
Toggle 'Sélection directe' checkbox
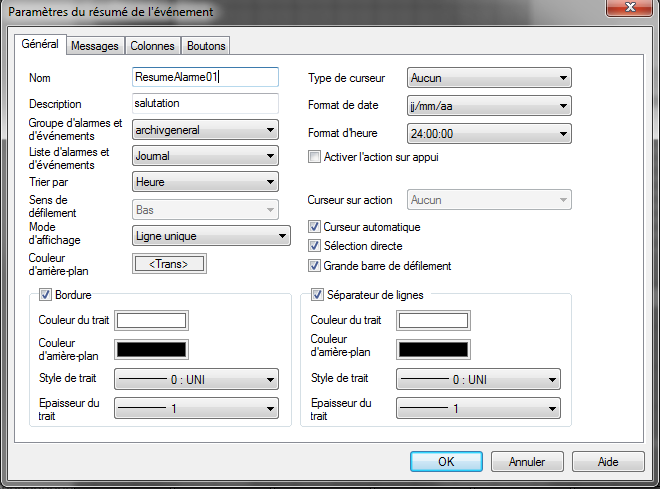(315, 246)
